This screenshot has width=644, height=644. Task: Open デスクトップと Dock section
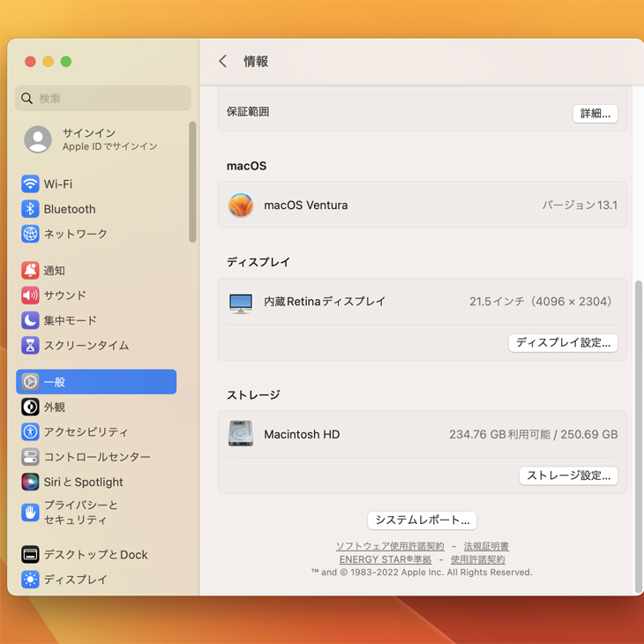click(95, 555)
